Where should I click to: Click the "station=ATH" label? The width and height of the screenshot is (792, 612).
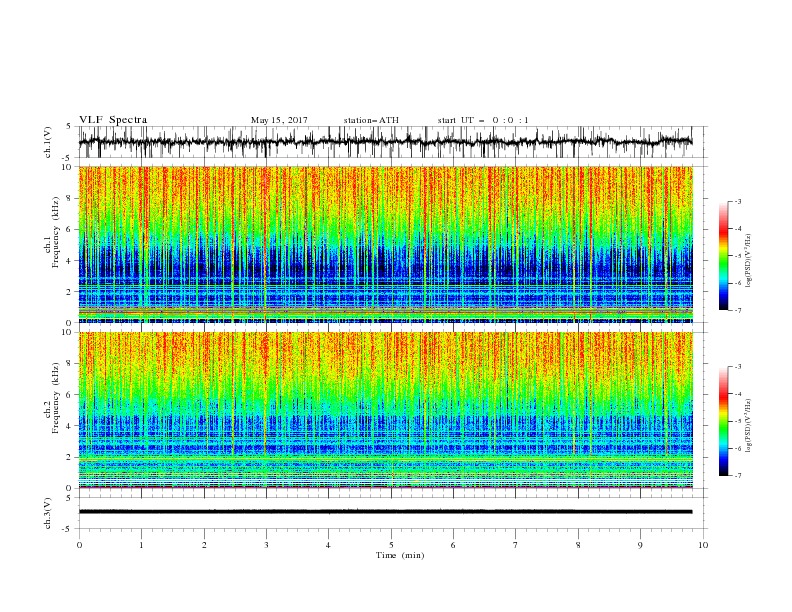click(x=371, y=120)
